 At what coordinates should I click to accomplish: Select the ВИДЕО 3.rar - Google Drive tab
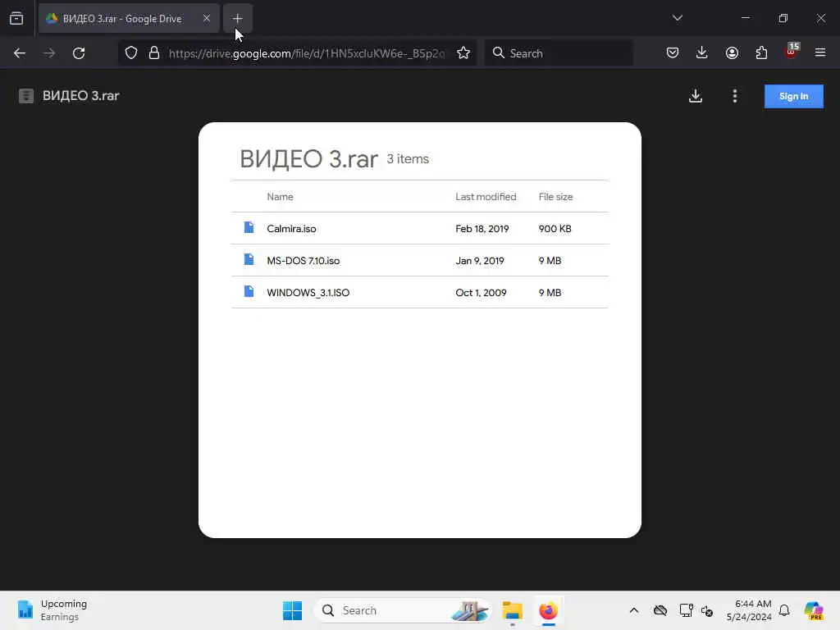[129, 18]
